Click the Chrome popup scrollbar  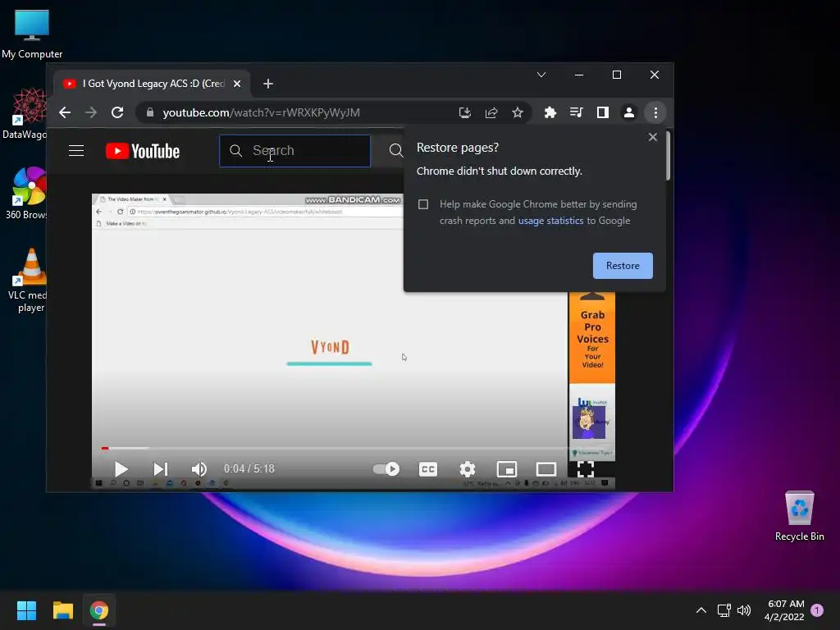pos(668,155)
